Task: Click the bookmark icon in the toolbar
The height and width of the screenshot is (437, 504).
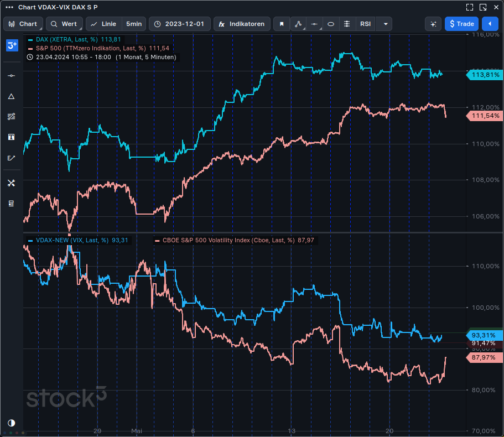Action: point(282,24)
